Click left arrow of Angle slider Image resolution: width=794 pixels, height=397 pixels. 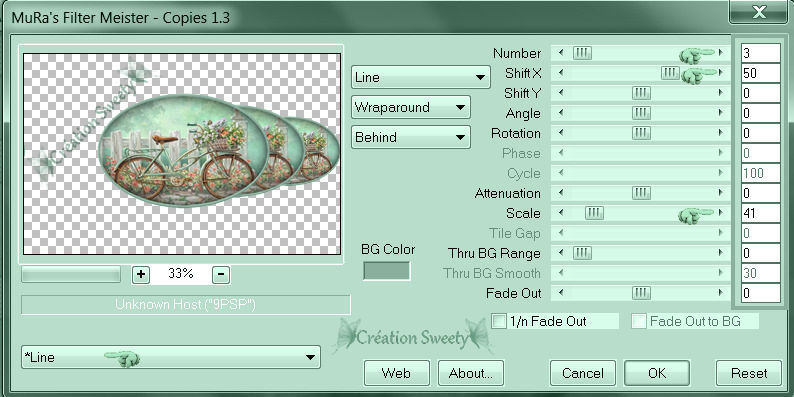click(x=561, y=113)
